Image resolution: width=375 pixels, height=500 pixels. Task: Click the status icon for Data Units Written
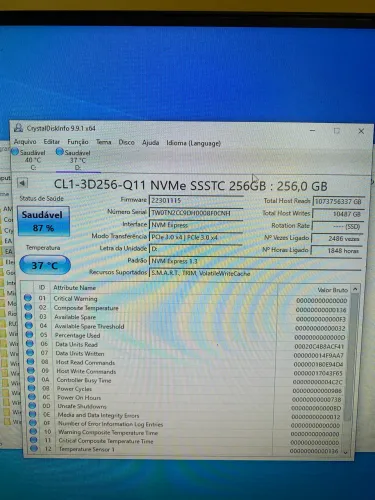tap(30, 352)
